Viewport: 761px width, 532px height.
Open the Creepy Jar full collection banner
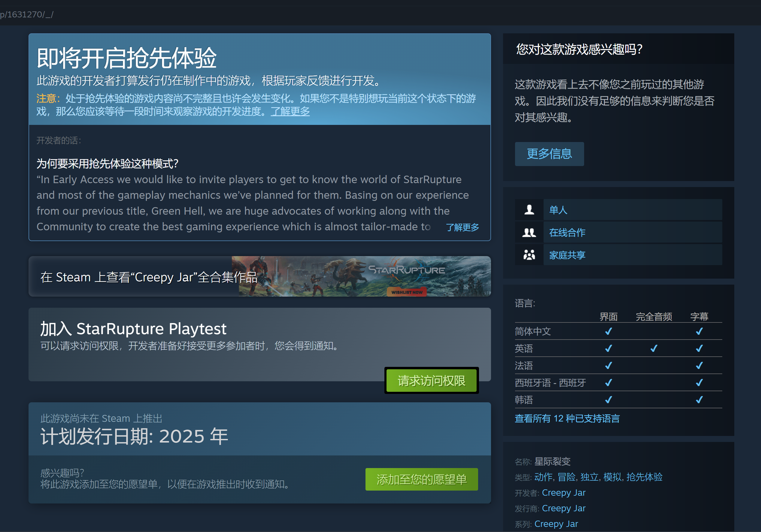point(259,276)
